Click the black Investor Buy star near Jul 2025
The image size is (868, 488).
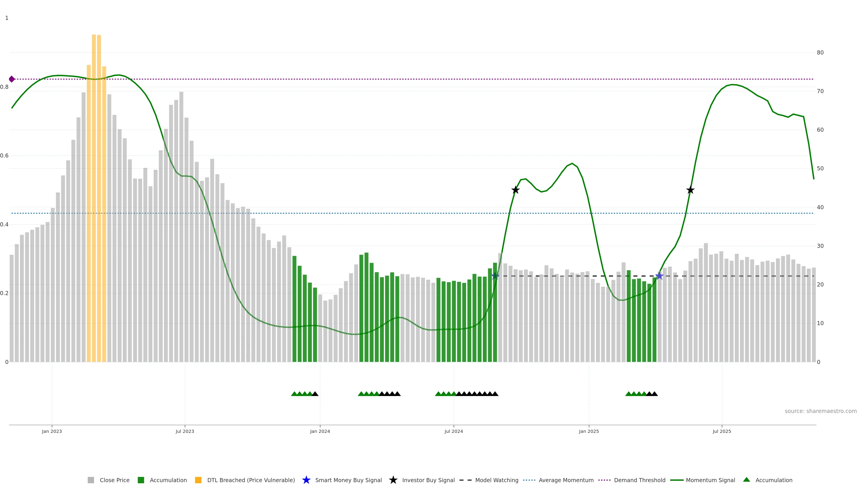[x=690, y=190]
